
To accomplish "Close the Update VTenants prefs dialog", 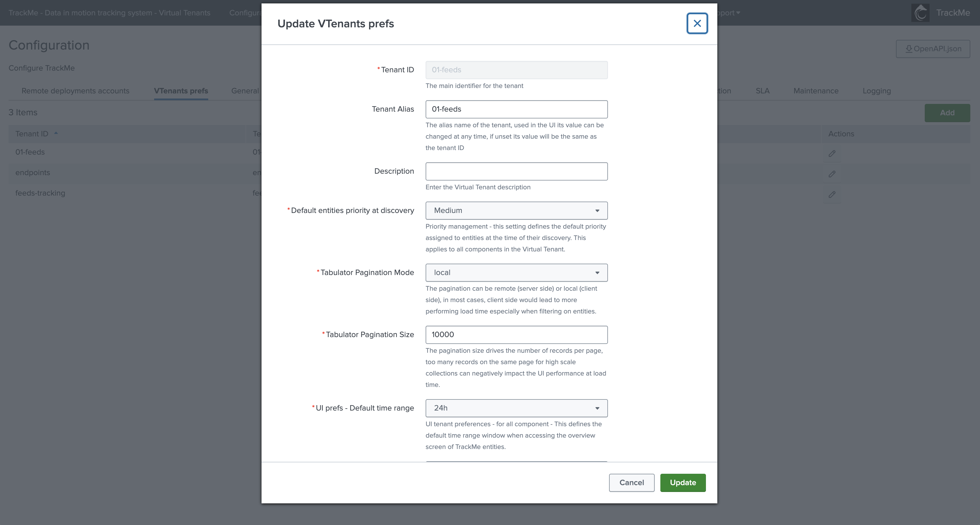I will [x=697, y=24].
